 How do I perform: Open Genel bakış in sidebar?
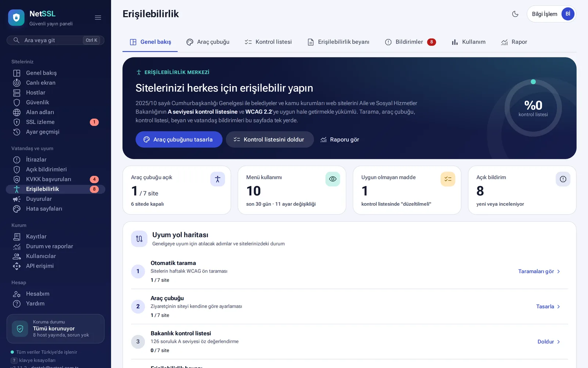tap(55, 73)
